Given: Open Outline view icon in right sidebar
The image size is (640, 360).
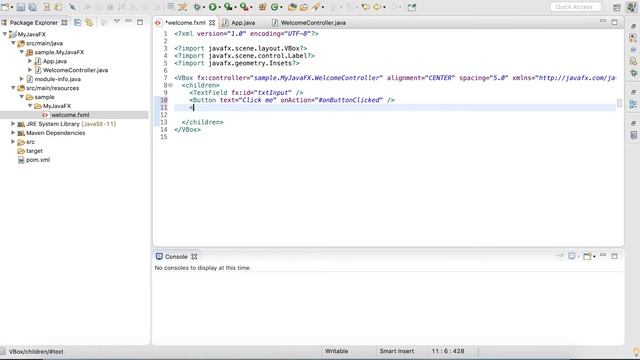Looking at the screenshot, I should 633,104.
